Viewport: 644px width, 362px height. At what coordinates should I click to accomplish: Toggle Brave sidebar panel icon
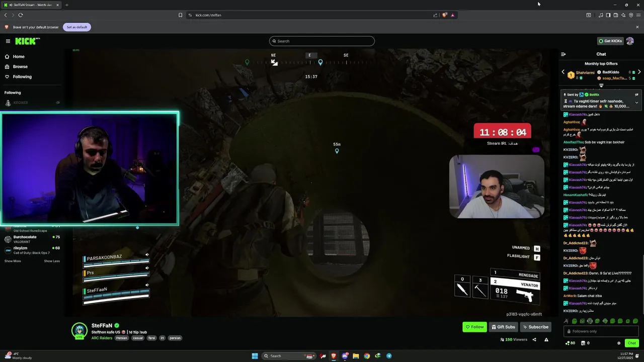click(x=608, y=15)
